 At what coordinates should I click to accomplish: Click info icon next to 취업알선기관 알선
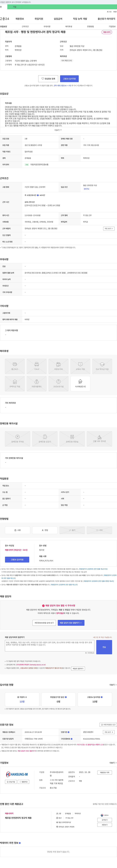(66, 697)
